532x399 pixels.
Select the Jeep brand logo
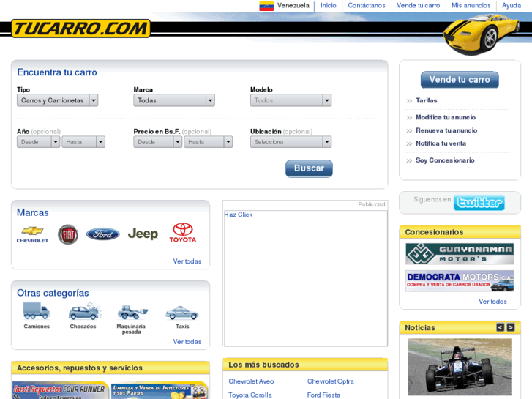pos(143,234)
